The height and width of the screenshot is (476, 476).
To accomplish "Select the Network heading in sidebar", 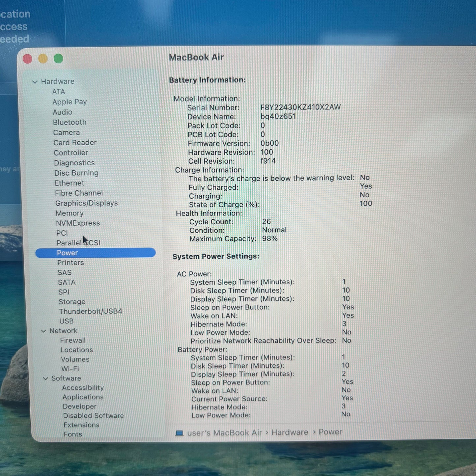I will coord(64,331).
